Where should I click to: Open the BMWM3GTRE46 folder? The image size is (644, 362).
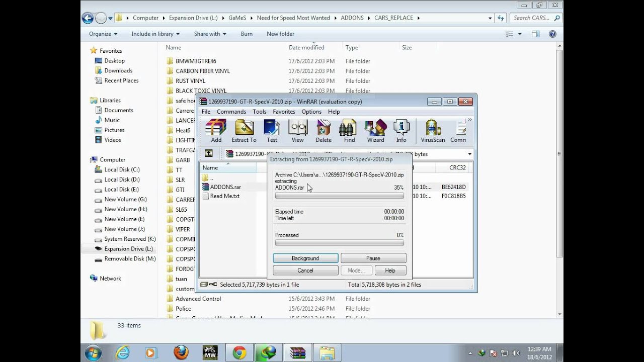click(196, 61)
